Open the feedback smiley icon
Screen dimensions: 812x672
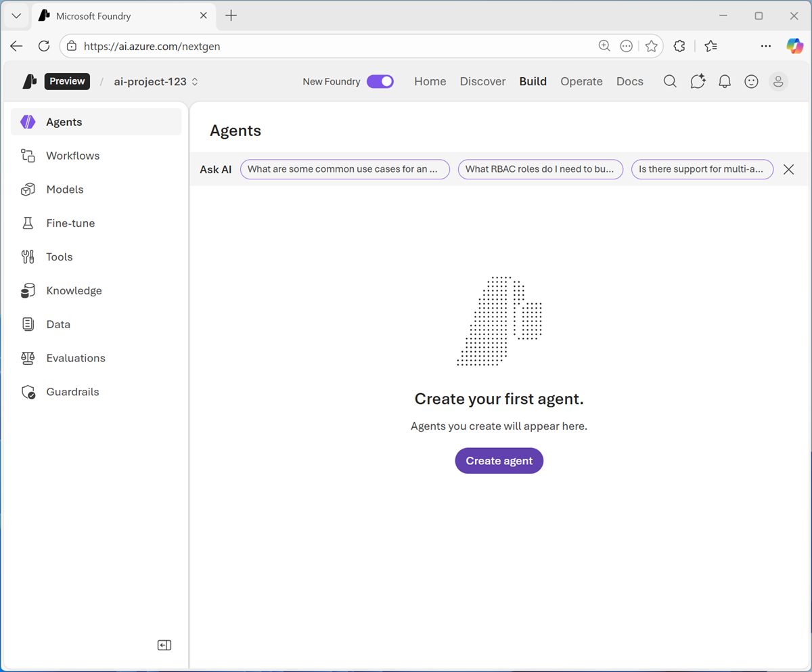coord(751,81)
